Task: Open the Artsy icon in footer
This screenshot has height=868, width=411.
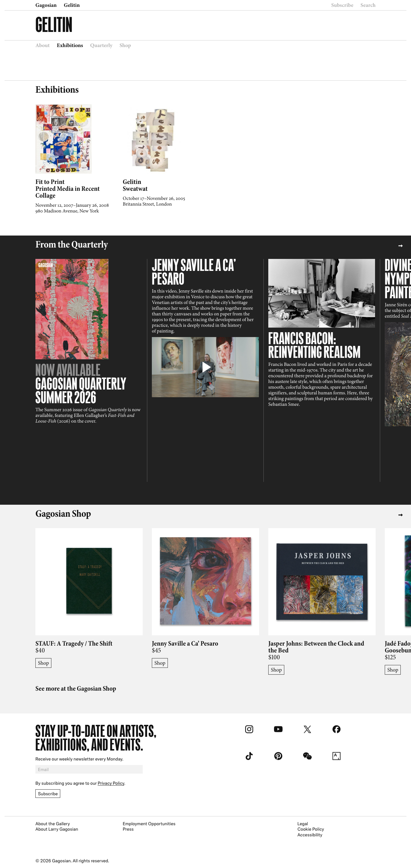Action: [x=336, y=756]
